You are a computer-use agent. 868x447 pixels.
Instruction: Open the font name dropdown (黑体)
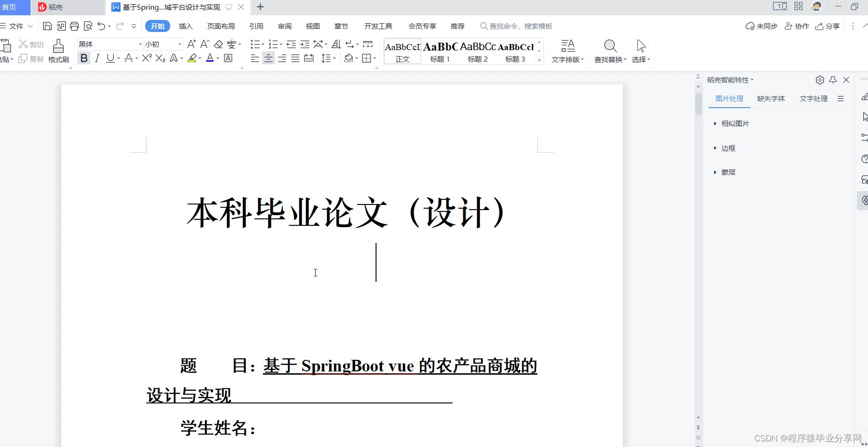tap(140, 44)
